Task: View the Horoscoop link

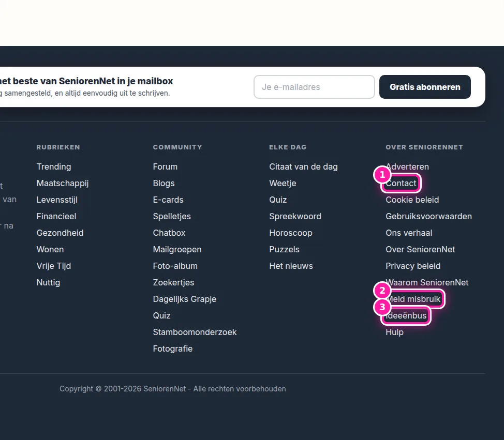Action: (291, 233)
